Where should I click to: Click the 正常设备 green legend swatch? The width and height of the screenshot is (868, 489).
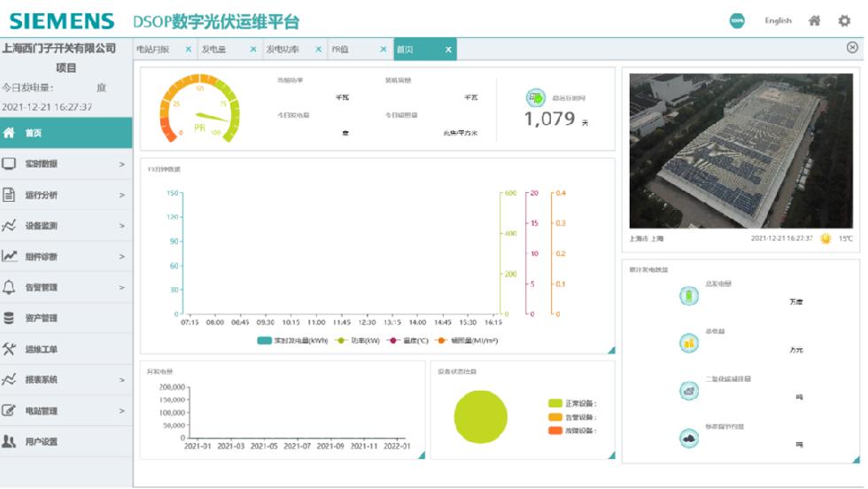(555, 403)
